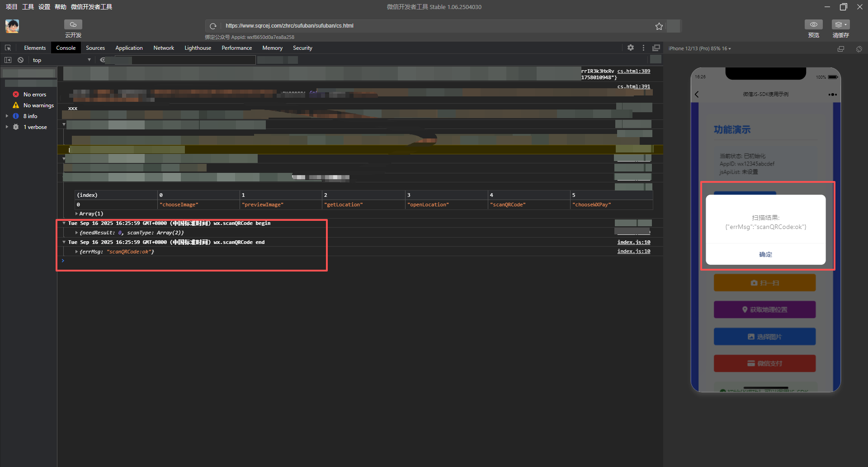Bookmark the page with star icon
868x467 pixels.
coord(659,26)
